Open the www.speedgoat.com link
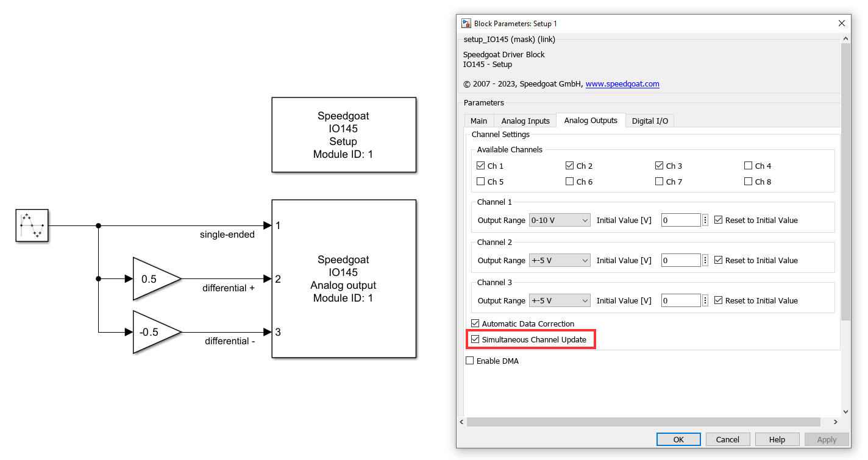The image size is (868, 460). click(x=622, y=84)
